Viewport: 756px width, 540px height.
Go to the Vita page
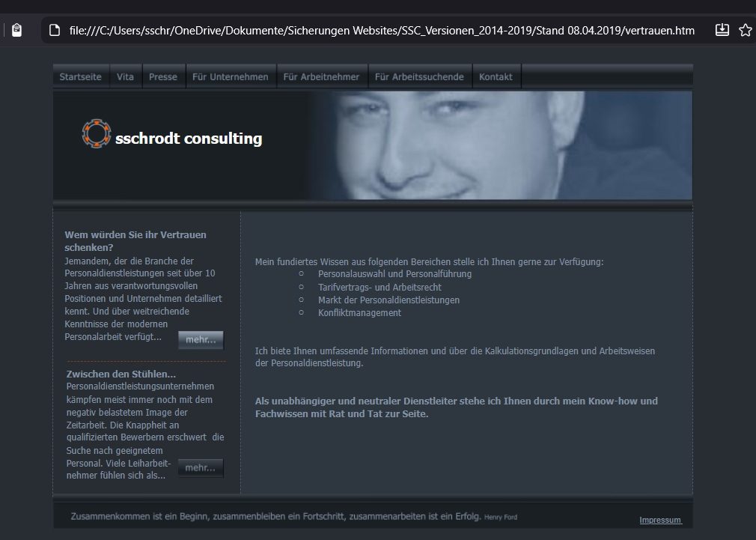[125, 76]
